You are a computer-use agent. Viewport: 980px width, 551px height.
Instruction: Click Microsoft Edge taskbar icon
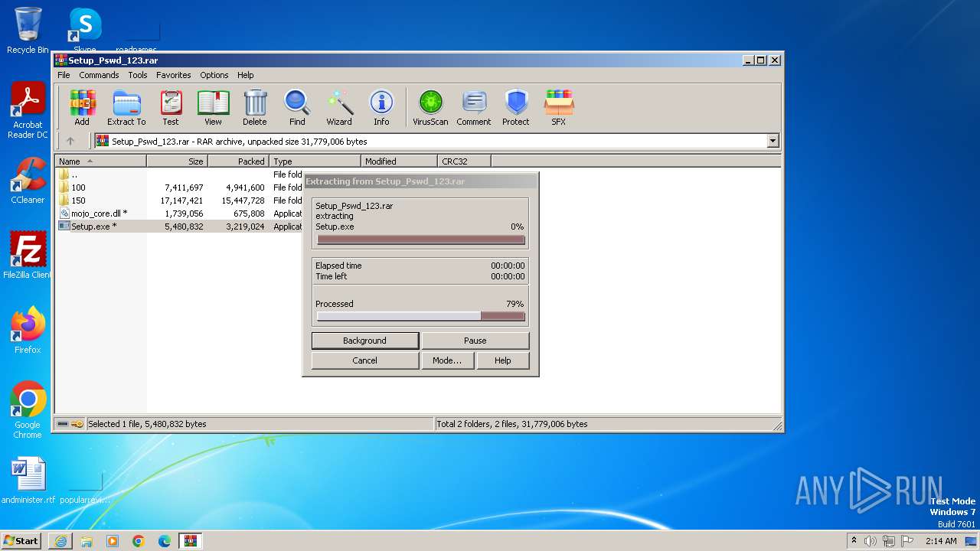165,541
